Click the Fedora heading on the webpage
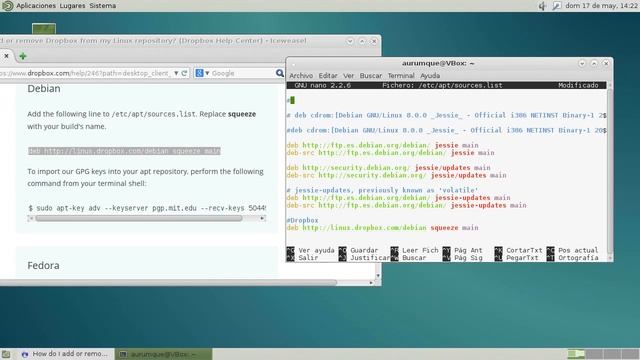Image resolution: width=640 pixels, height=360 pixels. click(x=43, y=265)
